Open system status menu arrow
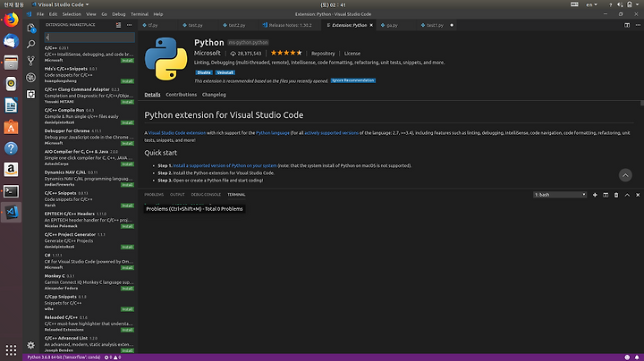The height and width of the screenshot is (361, 644). point(638,4)
